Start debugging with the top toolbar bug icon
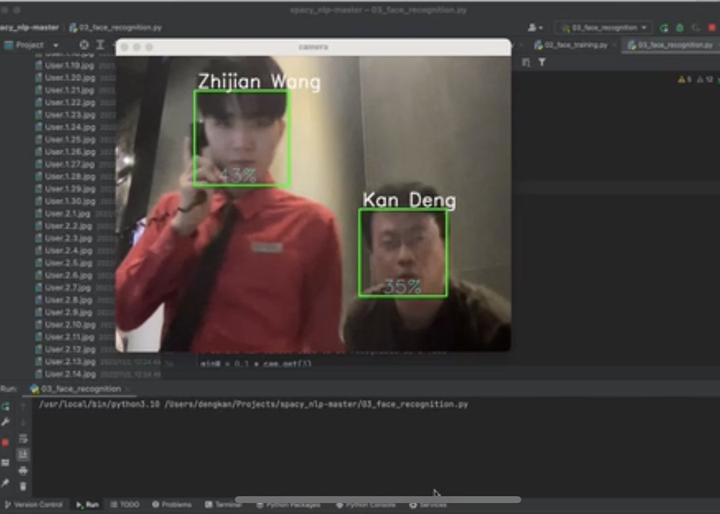Image resolution: width=720 pixels, height=514 pixels. [x=680, y=28]
